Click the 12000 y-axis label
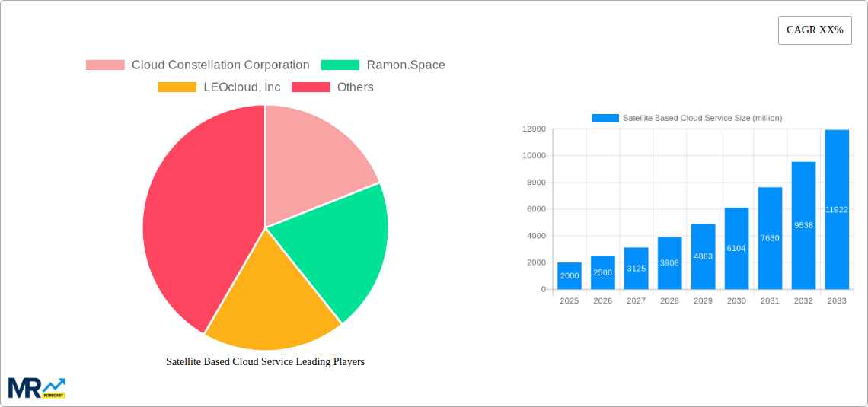The image size is (868, 407). point(535,129)
